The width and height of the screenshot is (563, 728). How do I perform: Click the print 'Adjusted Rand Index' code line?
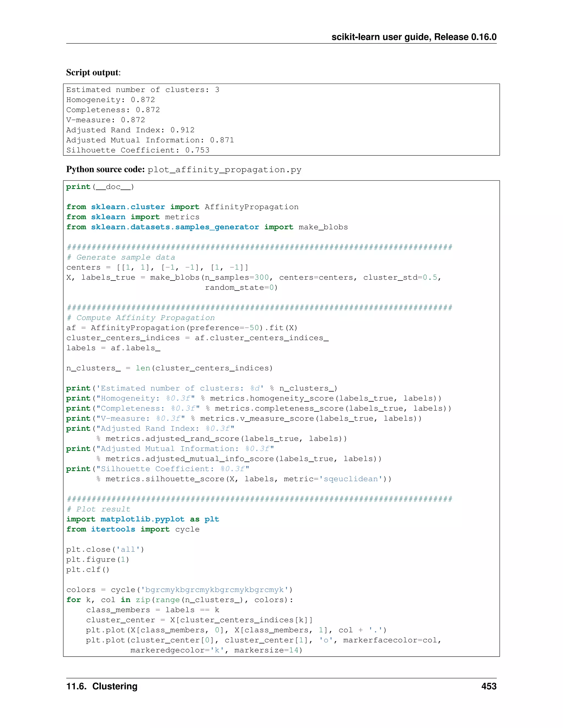pyautogui.click(x=150, y=428)
